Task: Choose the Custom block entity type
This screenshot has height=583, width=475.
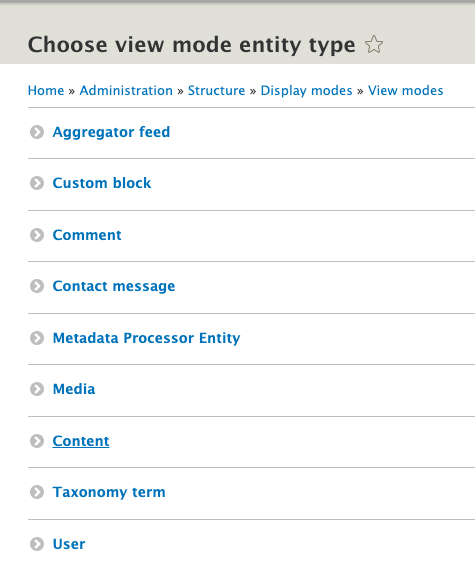Action: [102, 183]
